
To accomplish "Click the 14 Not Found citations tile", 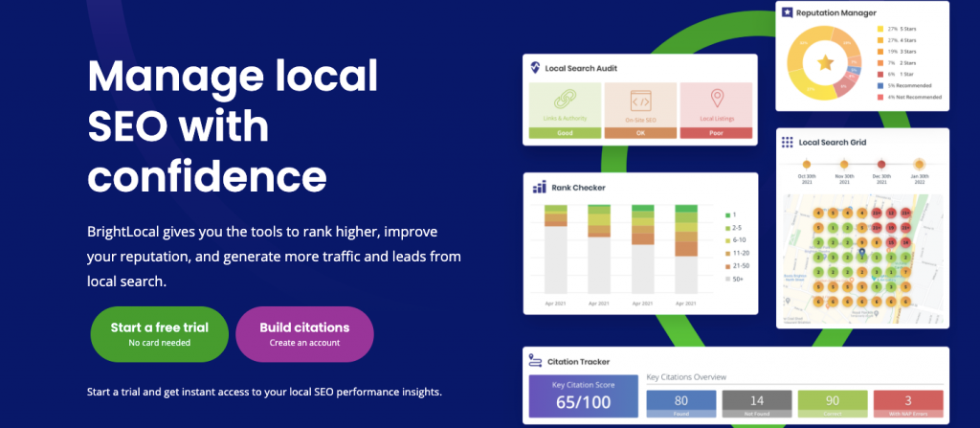I will coord(757,404).
